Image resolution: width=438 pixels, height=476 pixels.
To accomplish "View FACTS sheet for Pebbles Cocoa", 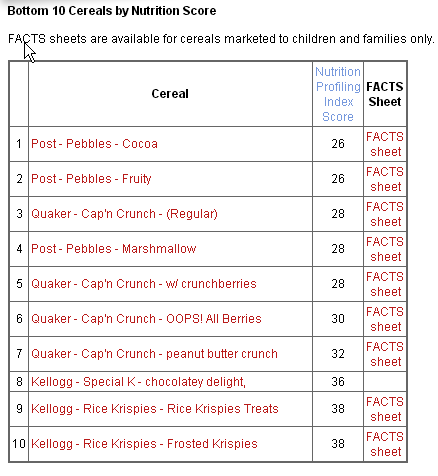I will pyautogui.click(x=385, y=144).
